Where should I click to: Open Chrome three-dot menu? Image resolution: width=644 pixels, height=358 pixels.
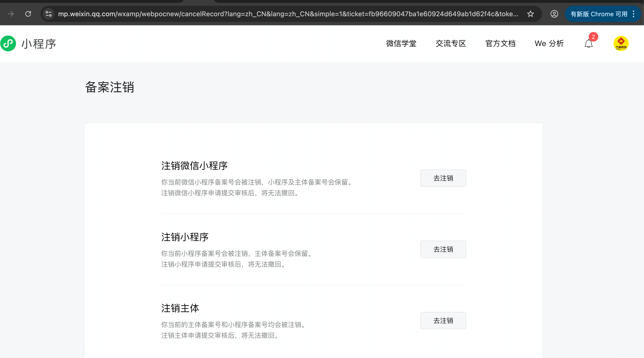634,14
